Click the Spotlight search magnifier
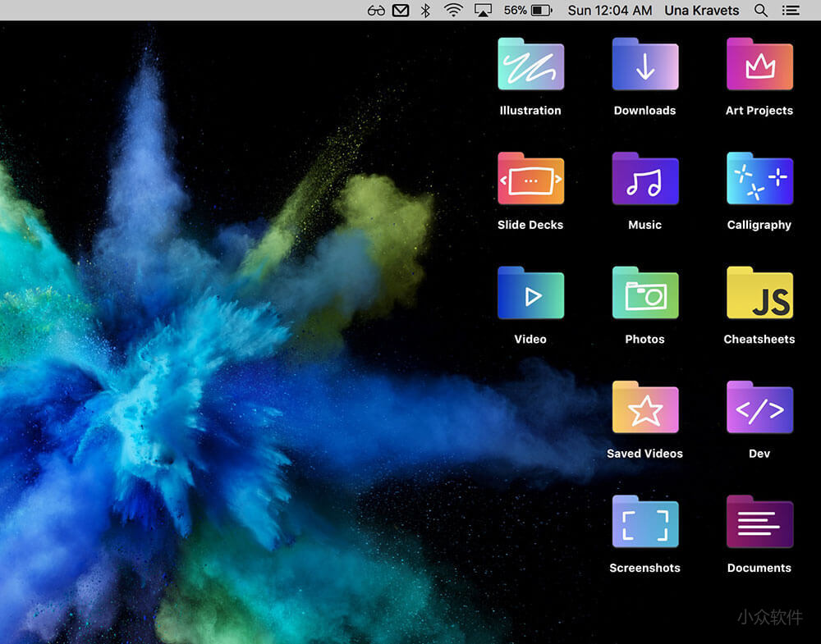The height and width of the screenshot is (644, 821). coord(760,10)
